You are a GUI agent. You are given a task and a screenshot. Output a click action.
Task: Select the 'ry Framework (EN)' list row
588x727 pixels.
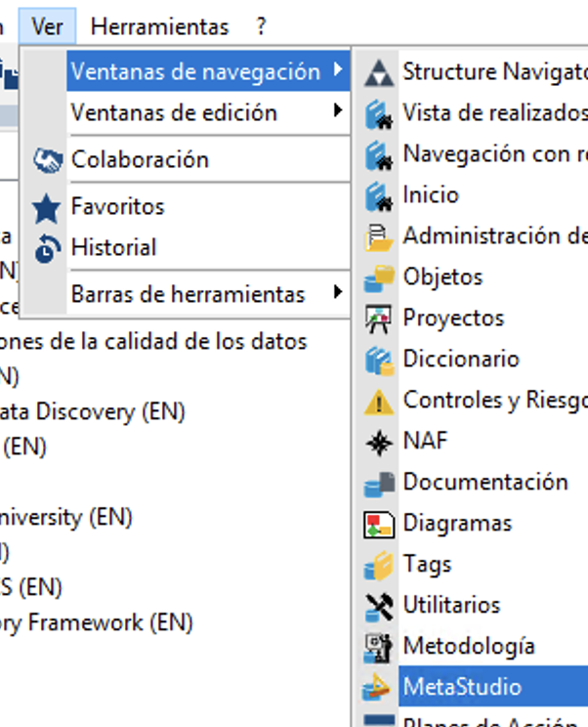97,622
